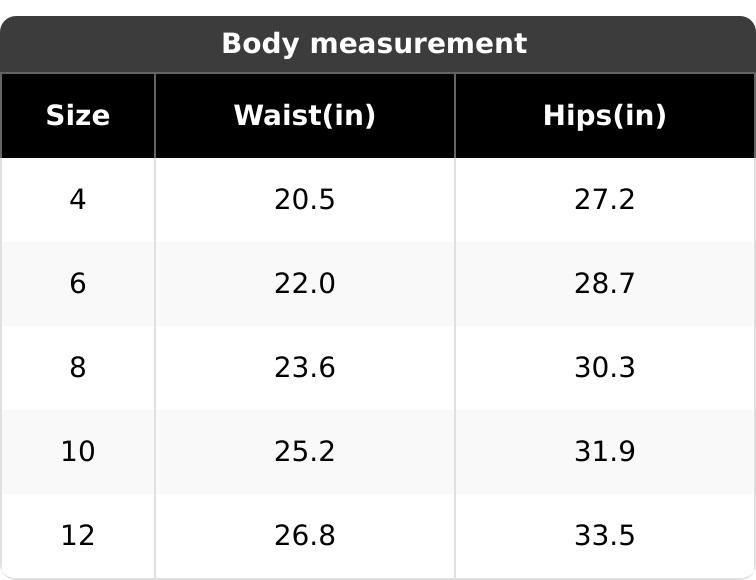Image resolution: width=756 pixels, height=580 pixels.
Task: Select the Size column header
Action: pos(78,116)
